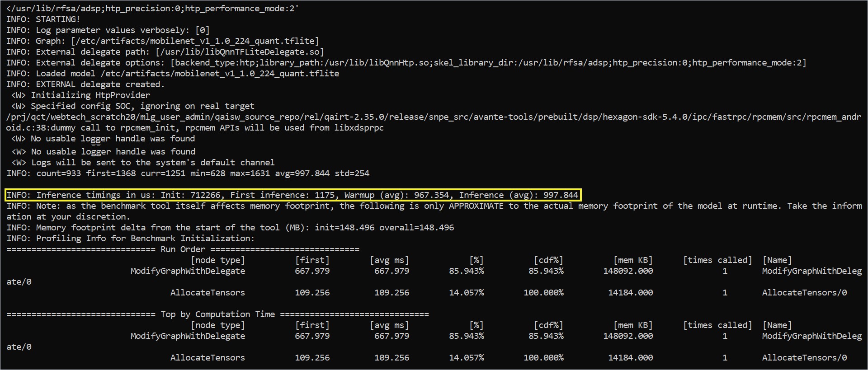Click the 'First inference: 1175' value
Image resolution: width=868 pixels, height=370 pixels.
(x=283, y=195)
